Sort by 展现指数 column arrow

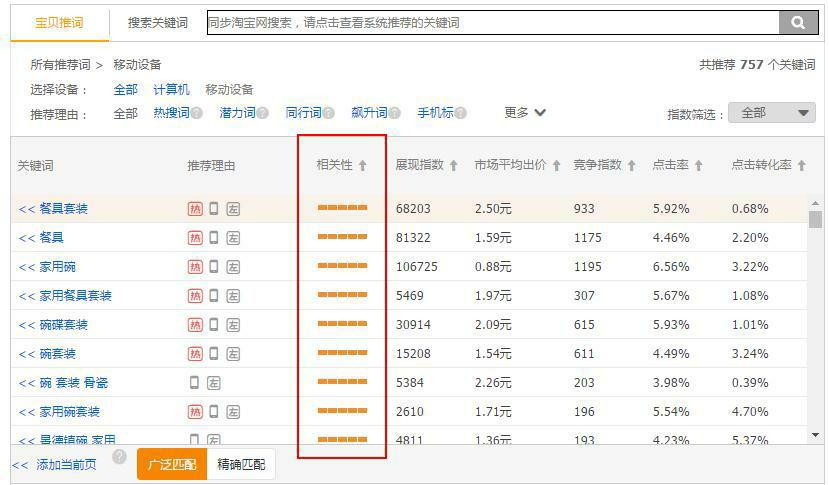coord(453,166)
